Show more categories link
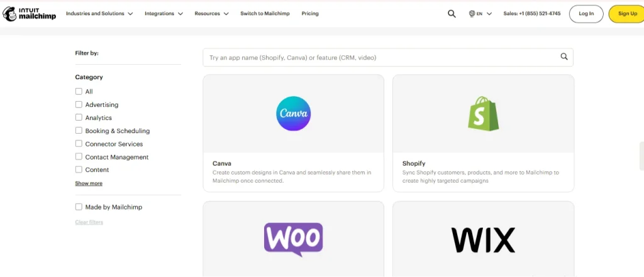 coord(89,183)
